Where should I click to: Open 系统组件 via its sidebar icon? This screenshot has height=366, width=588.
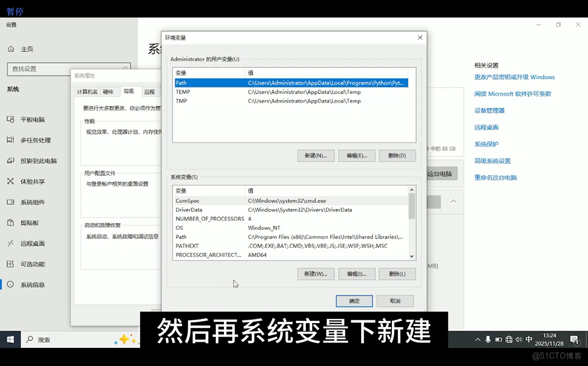tap(11, 202)
